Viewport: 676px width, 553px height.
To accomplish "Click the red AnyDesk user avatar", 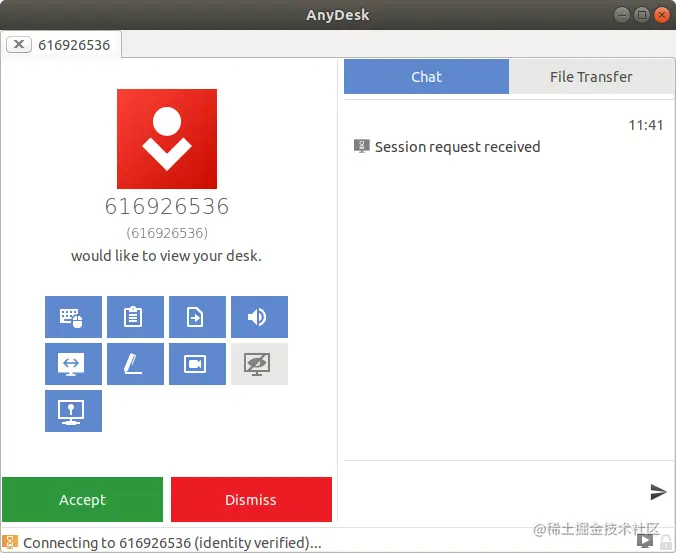I will click(167, 139).
